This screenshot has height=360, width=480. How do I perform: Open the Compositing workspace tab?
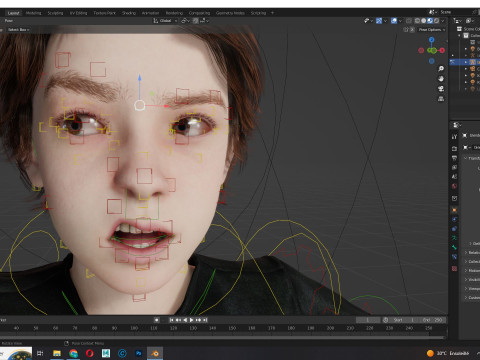coord(199,13)
